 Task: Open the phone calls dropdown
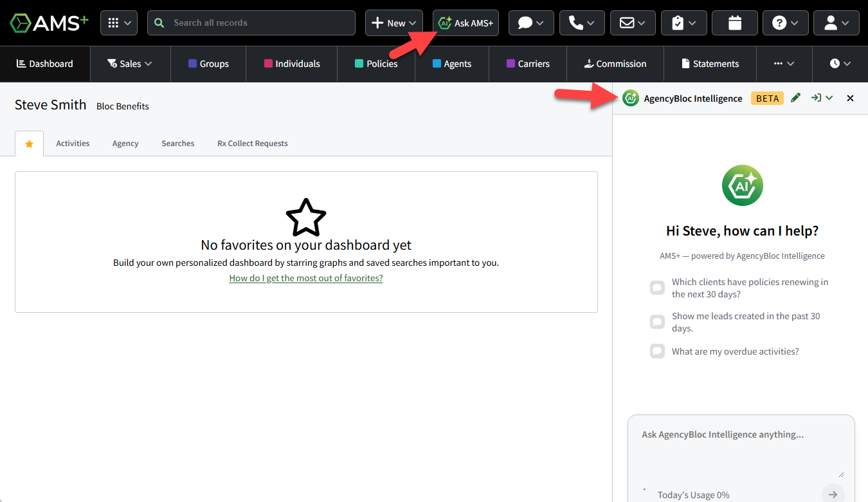click(582, 23)
